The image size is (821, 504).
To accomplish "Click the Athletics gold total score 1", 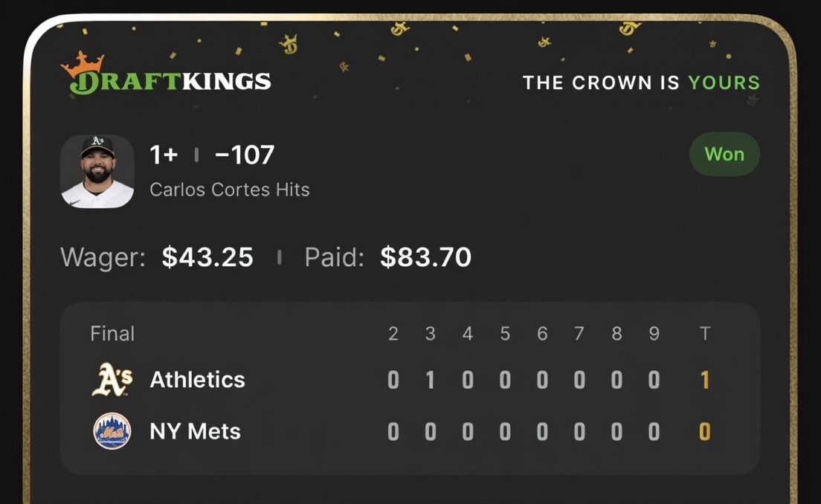I will 705,379.
